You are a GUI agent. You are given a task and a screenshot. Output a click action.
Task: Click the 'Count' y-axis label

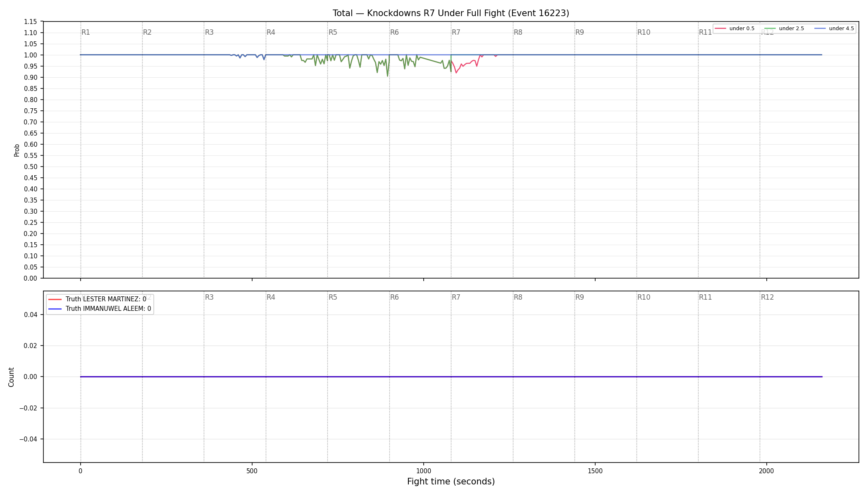click(x=11, y=377)
